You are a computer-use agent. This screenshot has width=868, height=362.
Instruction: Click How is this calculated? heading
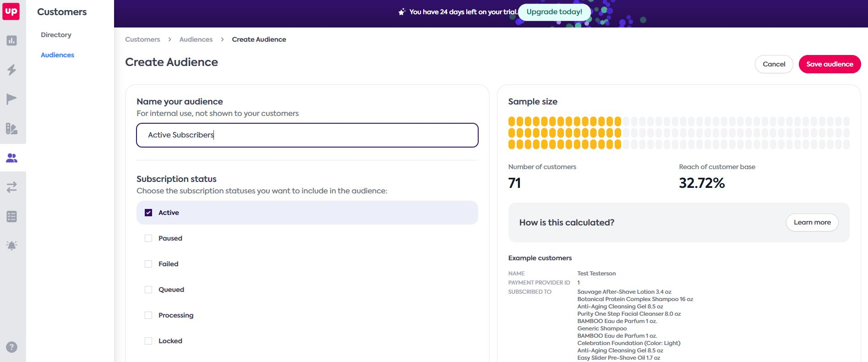coord(567,223)
